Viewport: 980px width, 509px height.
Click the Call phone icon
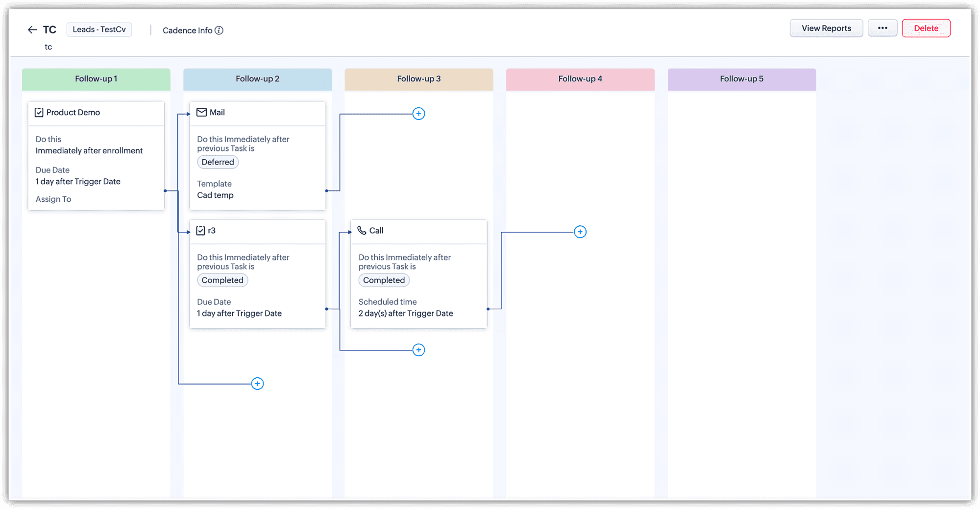[x=362, y=230]
